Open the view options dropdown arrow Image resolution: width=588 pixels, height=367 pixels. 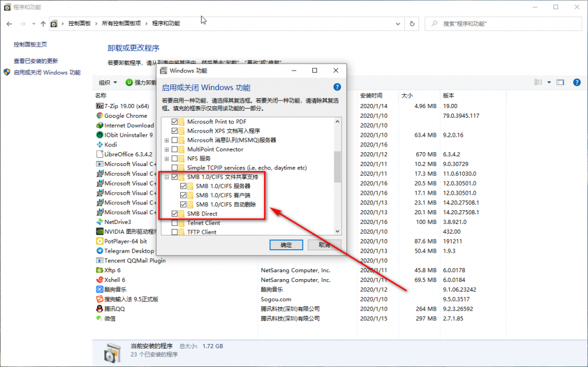[x=549, y=82]
